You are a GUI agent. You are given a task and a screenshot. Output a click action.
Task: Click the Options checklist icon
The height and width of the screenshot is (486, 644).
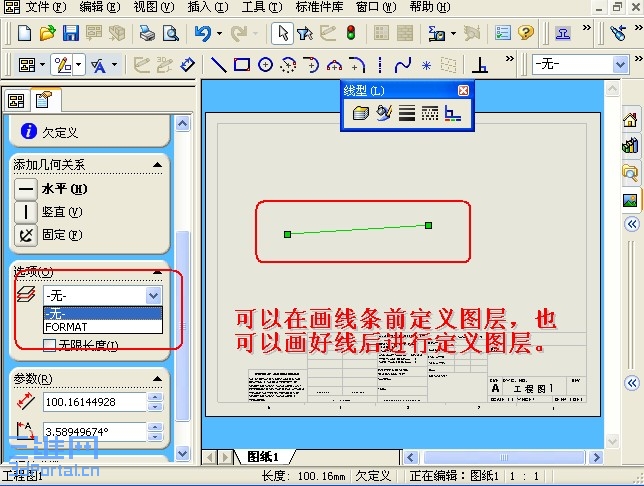pyautogui.click(x=503, y=33)
